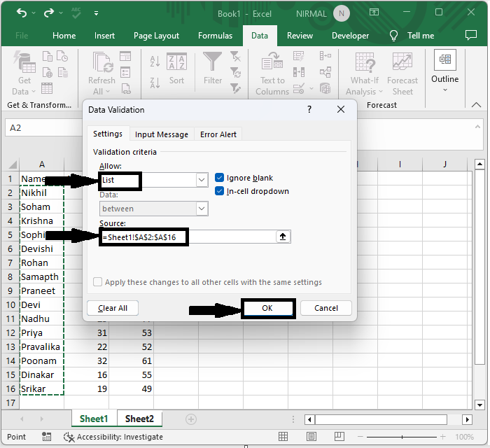The image size is (490, 448).
Task: Click the Undo arrow icon
Action: tap(22, 13)
